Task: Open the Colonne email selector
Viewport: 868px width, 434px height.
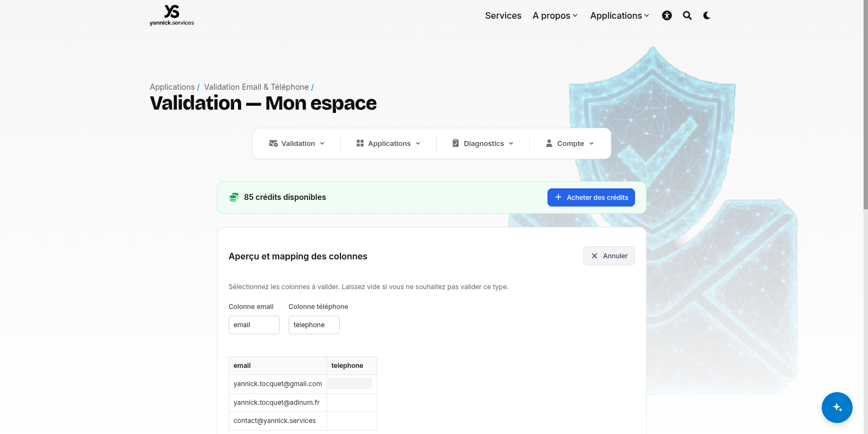Action: click(254, 325)
